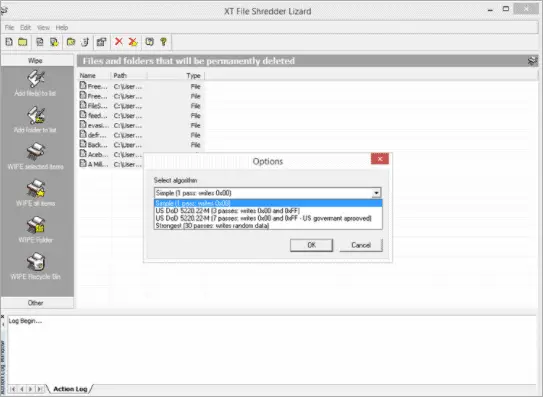The height and width of the screenshot is (397, 543).
Task: Select the feed... file row
Action: 140,115
